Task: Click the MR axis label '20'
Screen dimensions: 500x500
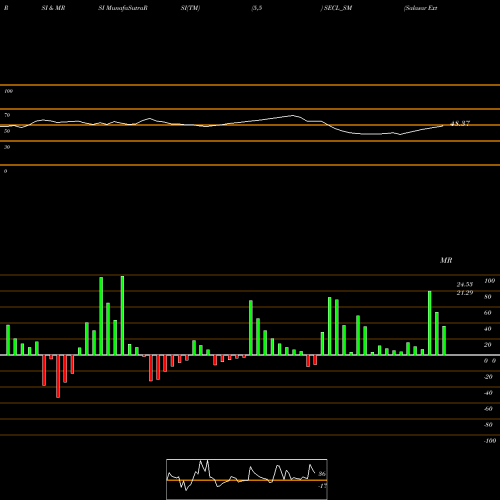Action: pyautogui.click(x=488, y=345)
